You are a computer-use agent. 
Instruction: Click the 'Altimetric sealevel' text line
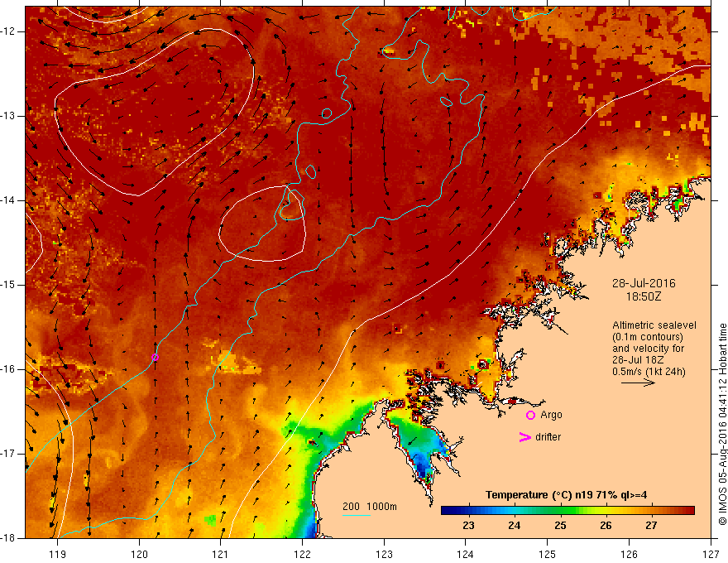pyautogui.click(x=654, y=325)
